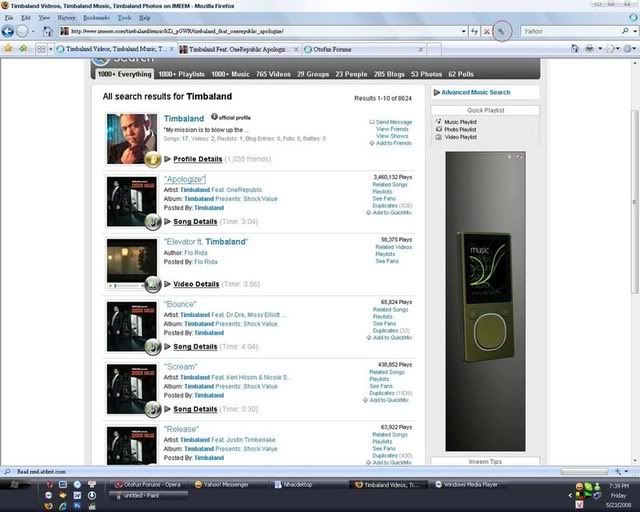Click the printer icon in toolbar

pyautogui.click(x=589, y=49)
